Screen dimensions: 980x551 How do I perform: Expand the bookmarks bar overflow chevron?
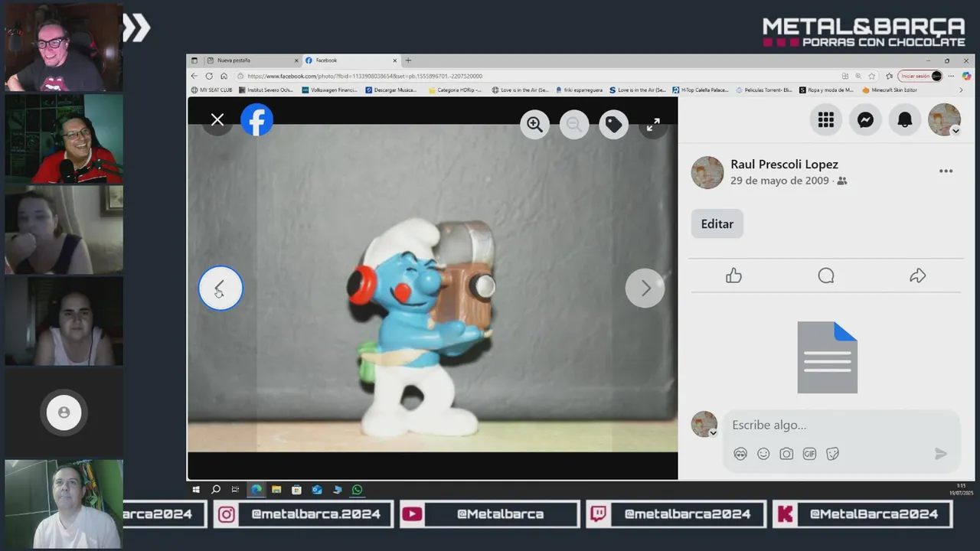pos(962,90)
